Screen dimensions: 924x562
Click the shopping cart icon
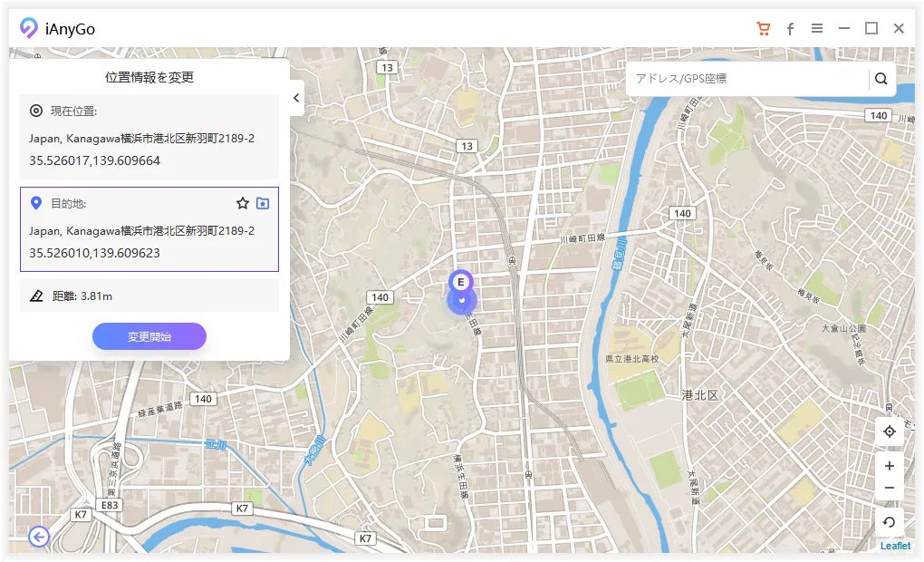764,29
